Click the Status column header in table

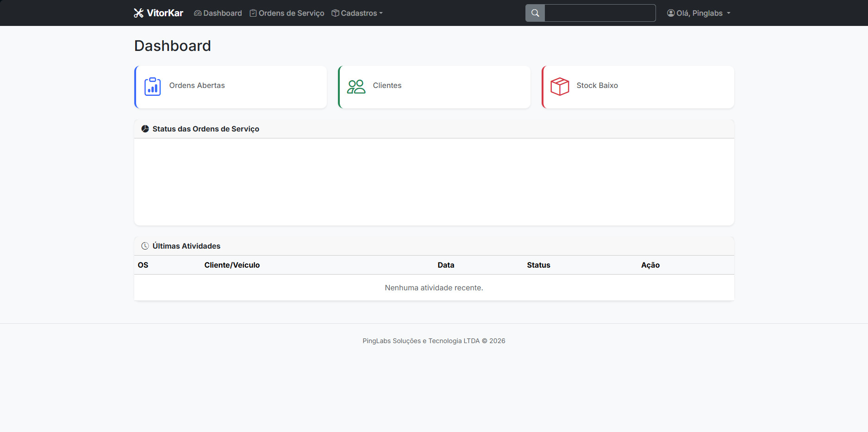538,265
